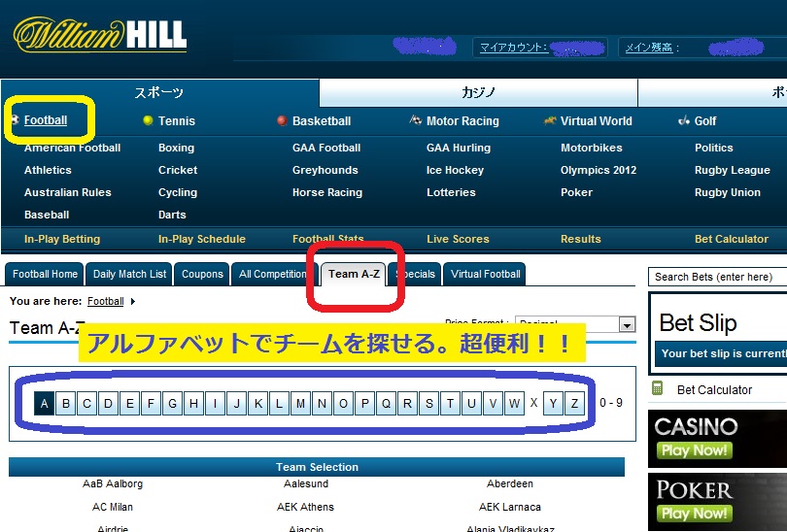The height and width of the screenshot is (532, 787).
Task: Switch to the スポーツ tab
Action: point(159,93)
